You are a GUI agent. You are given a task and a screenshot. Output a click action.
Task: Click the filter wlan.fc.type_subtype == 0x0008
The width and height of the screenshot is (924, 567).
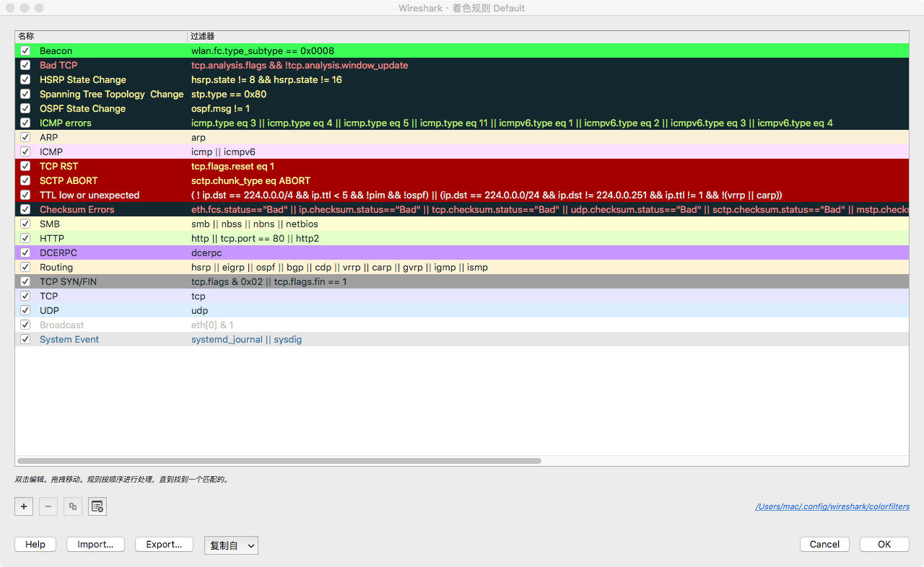coord(263,51)
